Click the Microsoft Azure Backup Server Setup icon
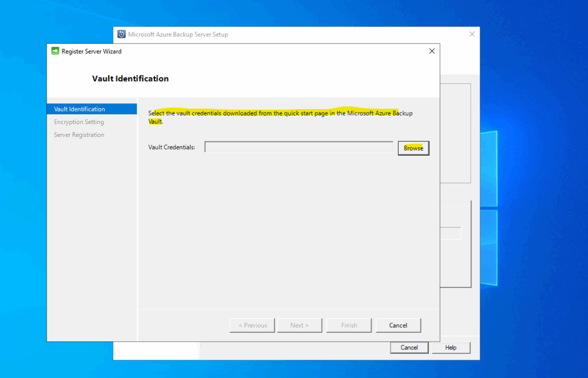 point(122,34)
